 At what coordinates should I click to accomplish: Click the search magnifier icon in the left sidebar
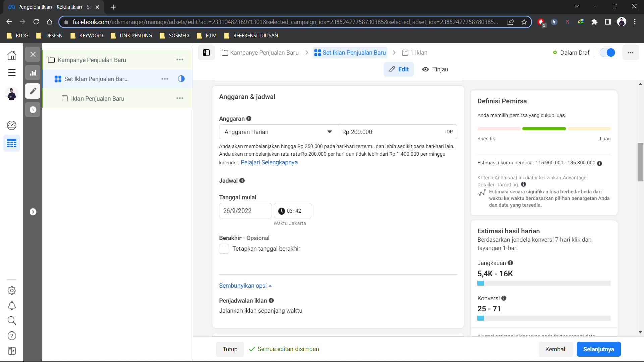pyautogui.click(x=12, y=321)
